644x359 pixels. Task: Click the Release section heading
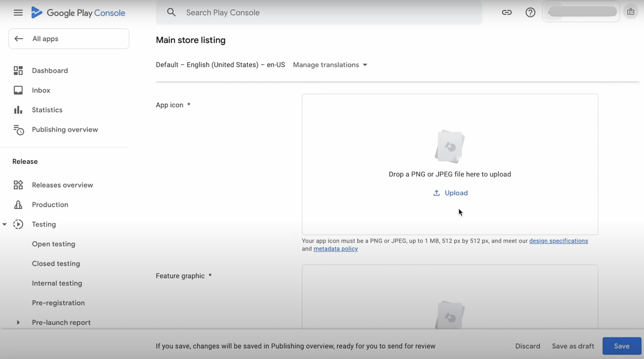click(x=25, y=162)
